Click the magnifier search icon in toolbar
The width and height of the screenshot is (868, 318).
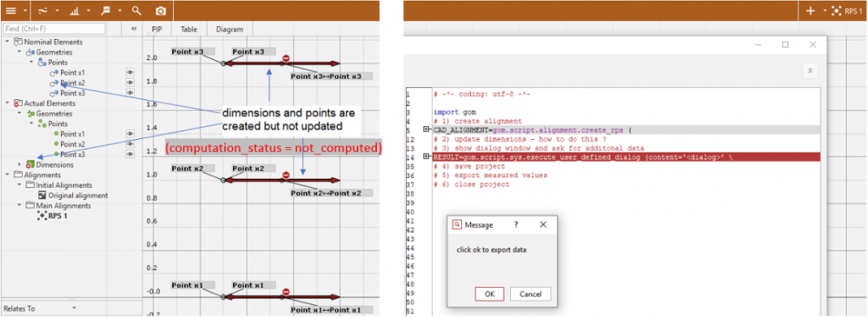pyautogui.click(x=136, y=10)
